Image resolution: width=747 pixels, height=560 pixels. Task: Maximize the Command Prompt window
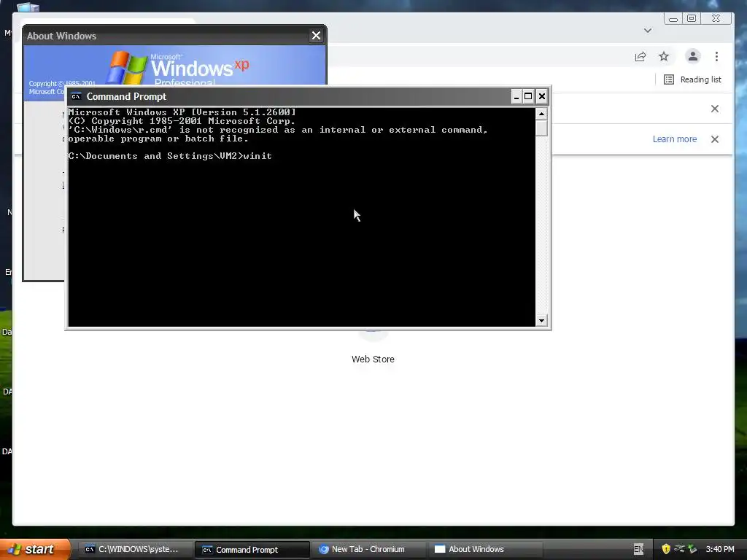(528, 97)
